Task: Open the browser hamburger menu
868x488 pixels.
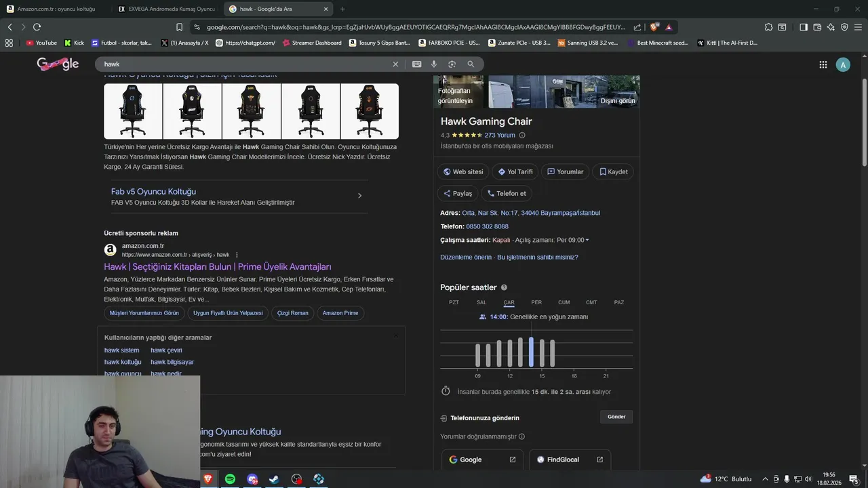Action: 859,27
